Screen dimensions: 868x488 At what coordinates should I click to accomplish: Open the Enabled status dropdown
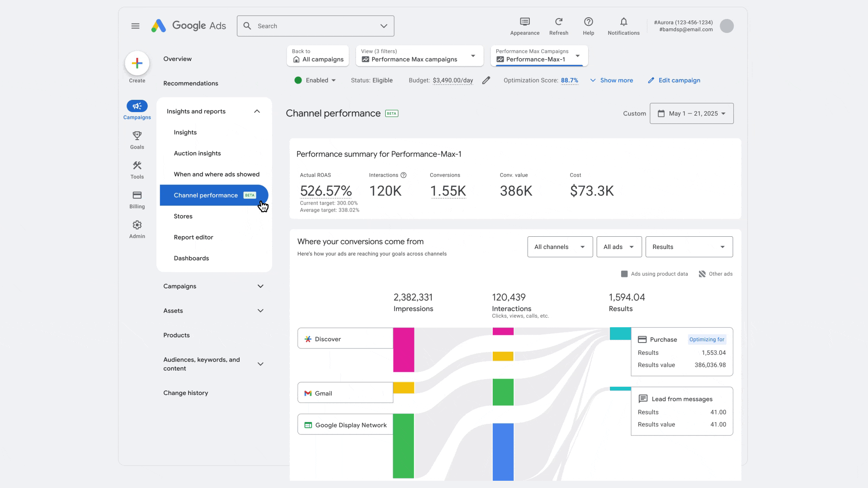point(316,80)
